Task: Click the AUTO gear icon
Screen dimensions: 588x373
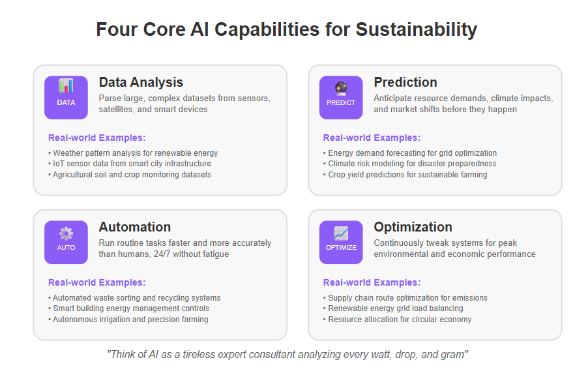Action: [66, 243]
